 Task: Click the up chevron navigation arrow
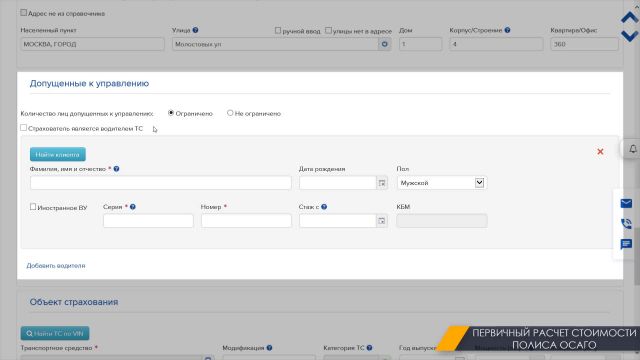[629, 18]
